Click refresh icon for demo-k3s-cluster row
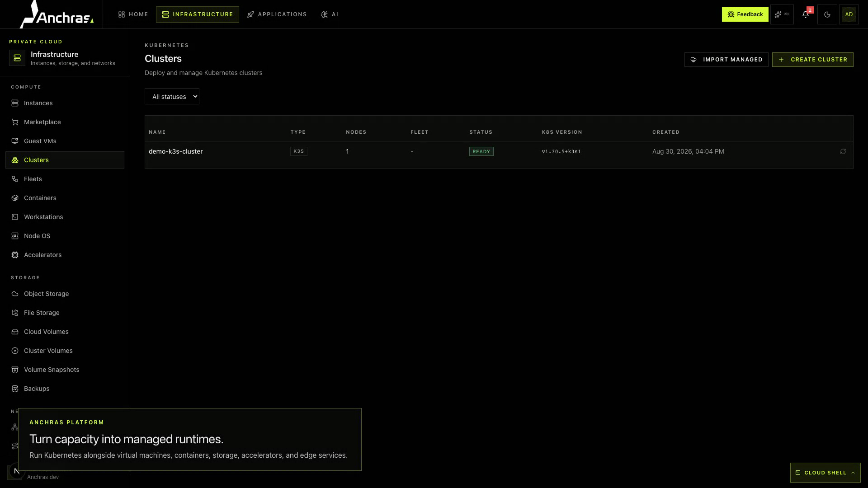 (843, 151)
